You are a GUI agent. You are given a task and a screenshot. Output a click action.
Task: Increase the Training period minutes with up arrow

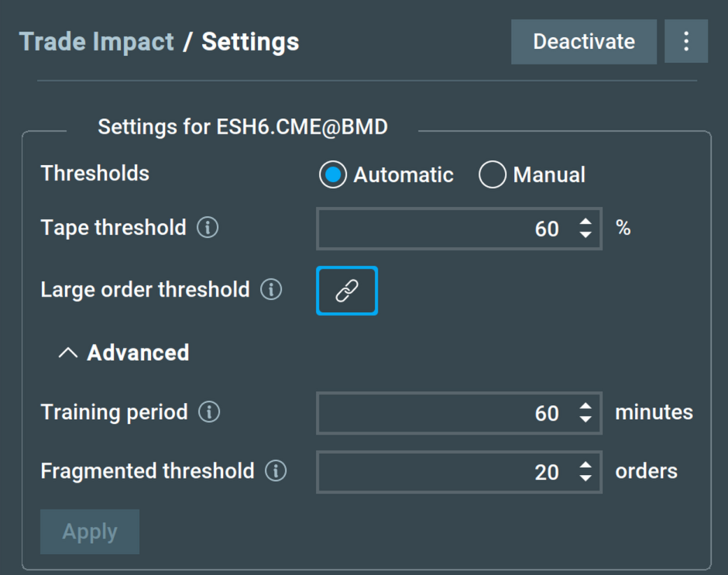click(x=585, y=406)
